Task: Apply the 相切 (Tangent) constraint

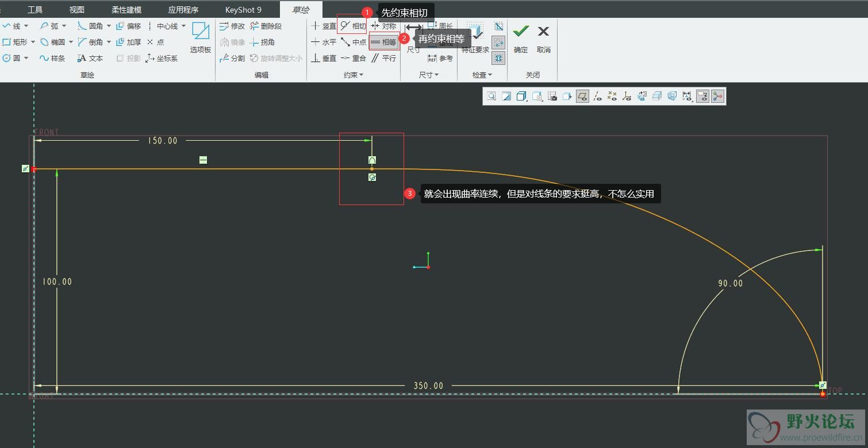Action: click(x=353, y=26)
